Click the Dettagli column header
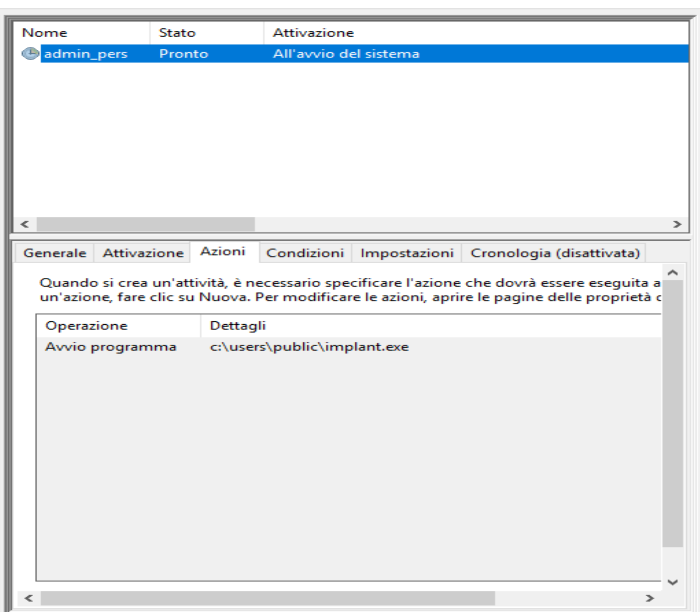The image size is (700, 612). click(238, 326)
